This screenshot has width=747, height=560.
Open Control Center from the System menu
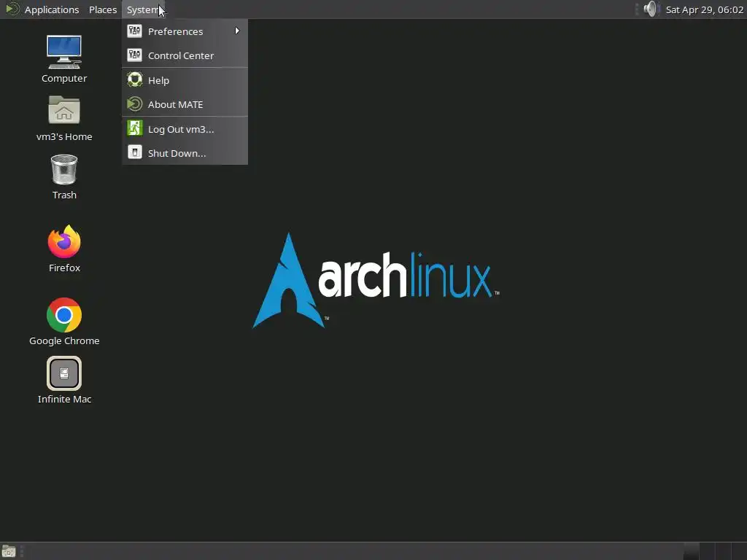(x=185, y=55)
